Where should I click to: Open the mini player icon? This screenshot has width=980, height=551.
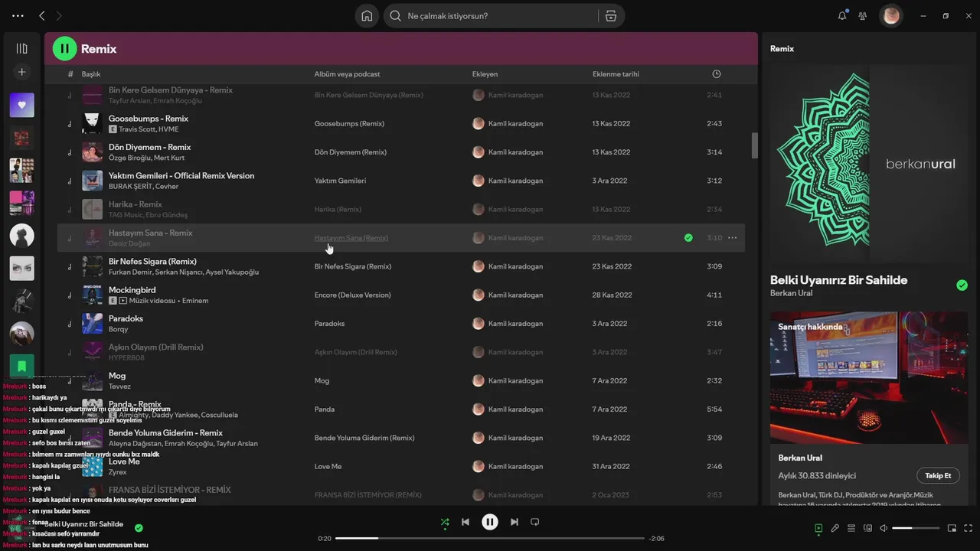[952, 528]
